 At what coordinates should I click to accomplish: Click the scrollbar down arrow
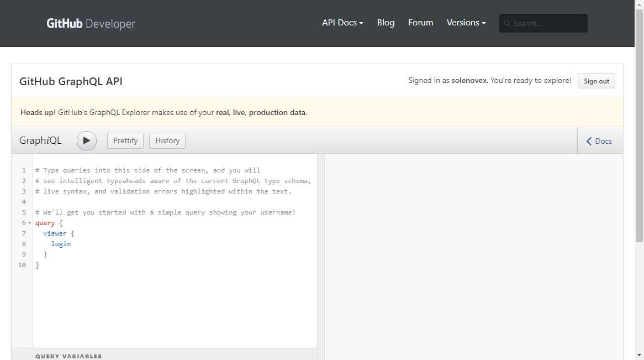(x=639, y=355)
